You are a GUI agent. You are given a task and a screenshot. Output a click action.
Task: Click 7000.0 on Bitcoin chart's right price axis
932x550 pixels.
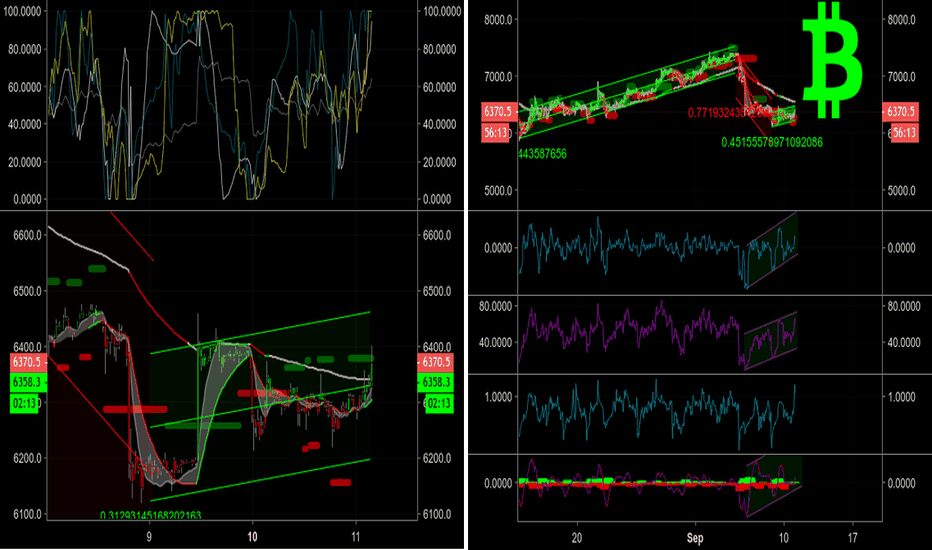pyautogui.click(x=902, y=76)
